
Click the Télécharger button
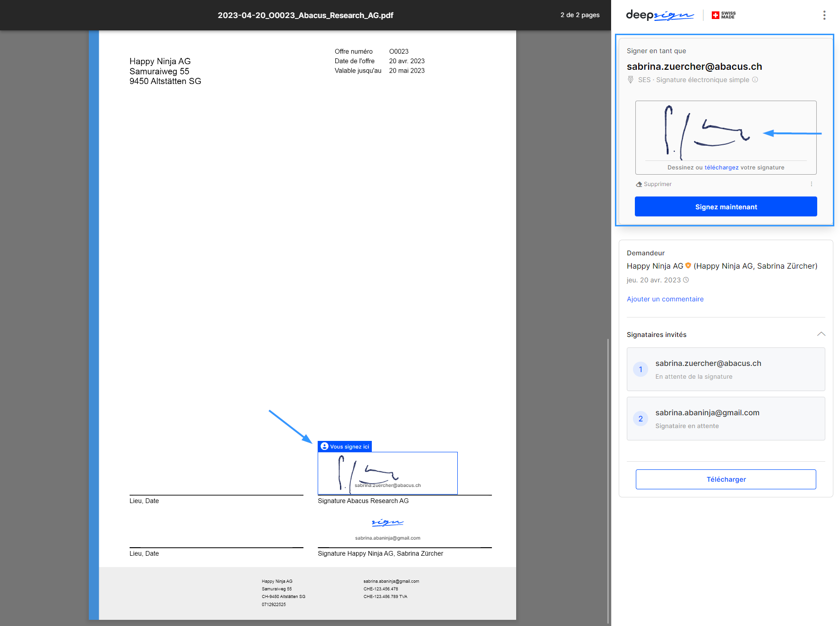pyautogui.click(x=726, y=479)
